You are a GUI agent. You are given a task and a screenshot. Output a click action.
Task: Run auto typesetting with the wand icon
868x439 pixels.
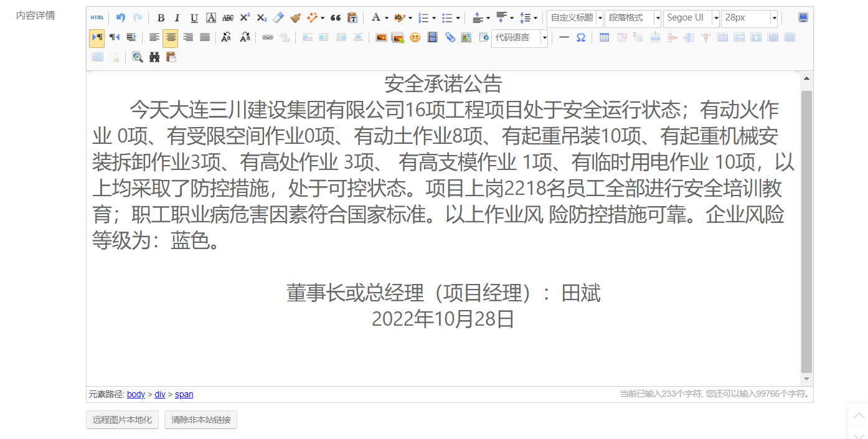(312, 18)
